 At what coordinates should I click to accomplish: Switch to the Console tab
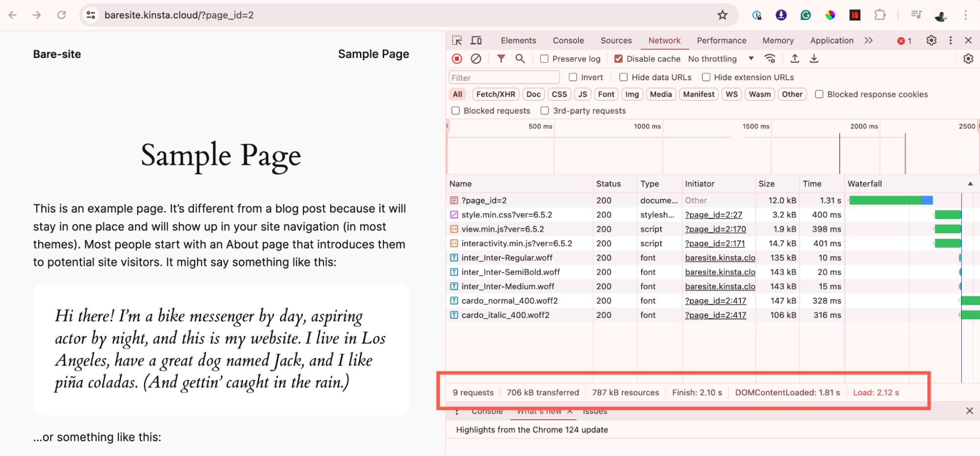[568, 41]
